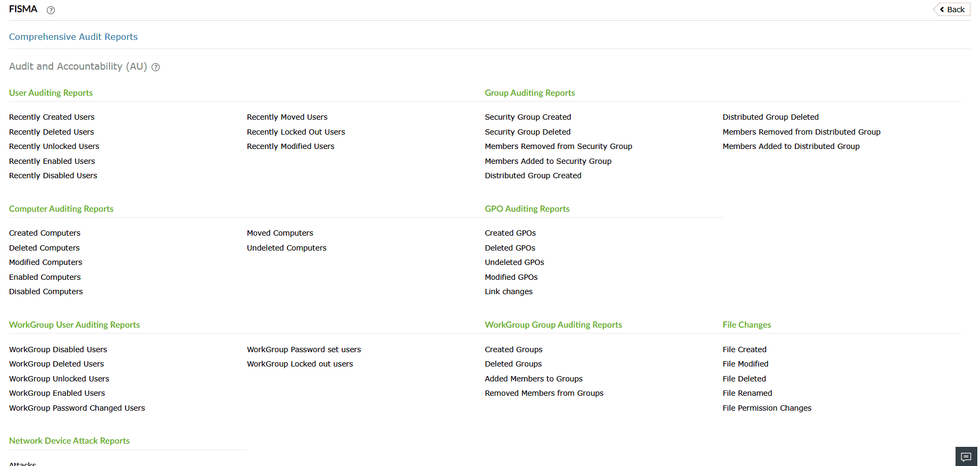Open the WorkGroup Locked out users report
This screenshot has height=466, width=980.
300,364
